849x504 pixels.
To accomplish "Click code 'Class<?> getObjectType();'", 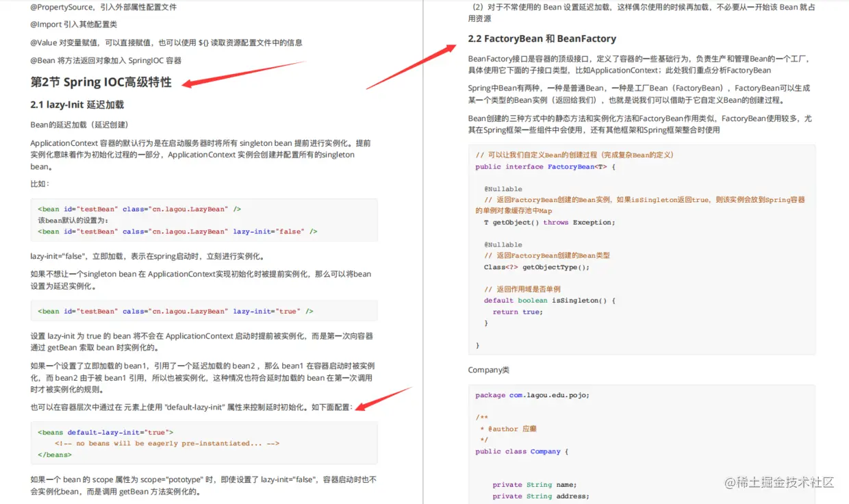I will pyautogui.click(x=536, y=267).
